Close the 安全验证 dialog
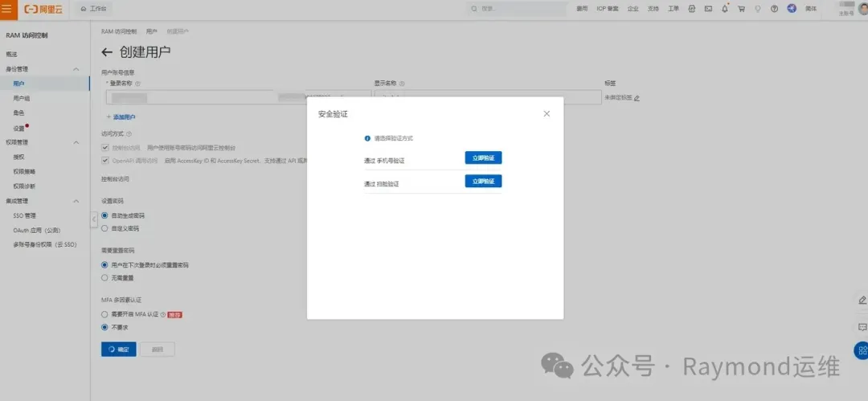 click(x=547, y=113)
